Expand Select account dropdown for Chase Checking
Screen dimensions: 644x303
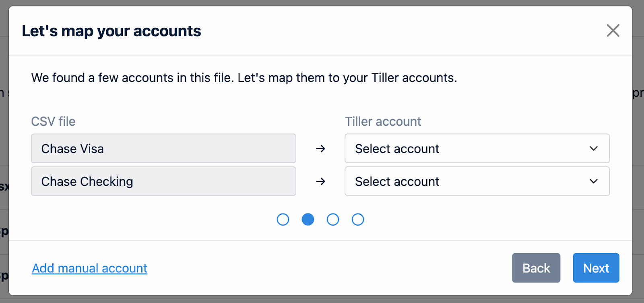point(477,181)
